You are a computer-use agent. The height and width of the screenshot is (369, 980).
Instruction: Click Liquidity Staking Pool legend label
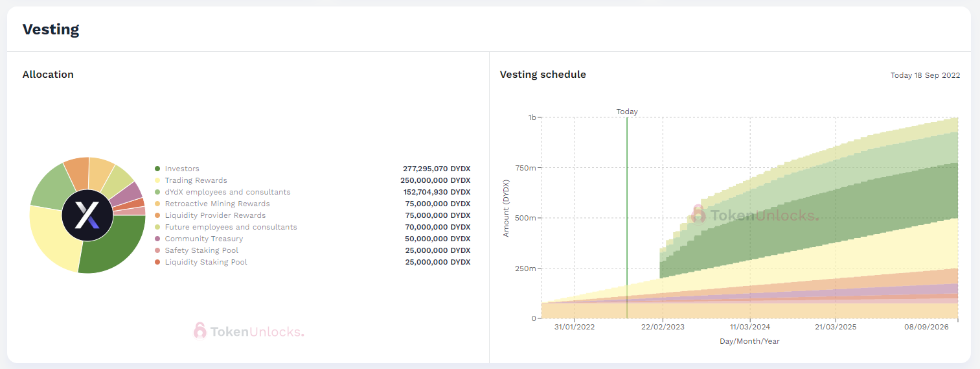[206, 262]
